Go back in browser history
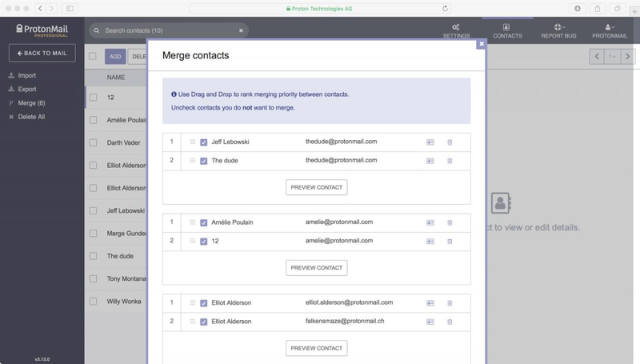 coord(40,8)
